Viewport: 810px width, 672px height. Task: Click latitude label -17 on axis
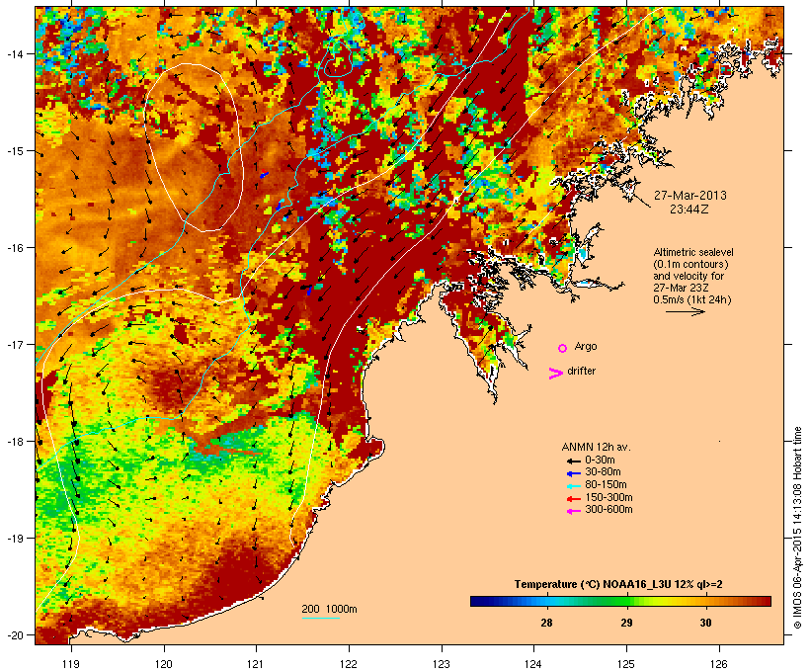[x=13, y=344]
